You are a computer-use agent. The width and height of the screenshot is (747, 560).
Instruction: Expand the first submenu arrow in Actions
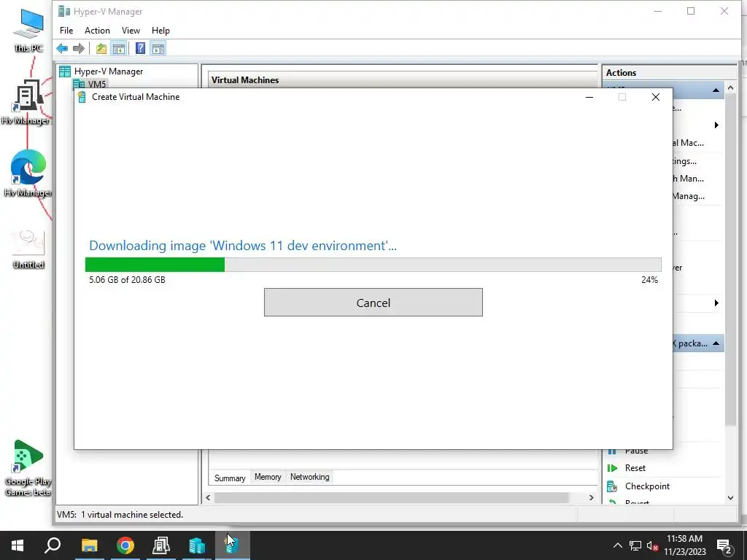716,125
